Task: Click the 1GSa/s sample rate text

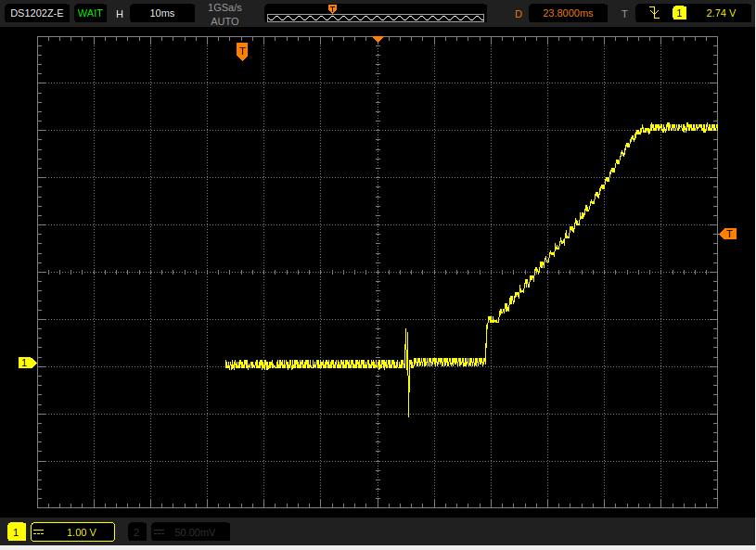Action: point(224,7)
